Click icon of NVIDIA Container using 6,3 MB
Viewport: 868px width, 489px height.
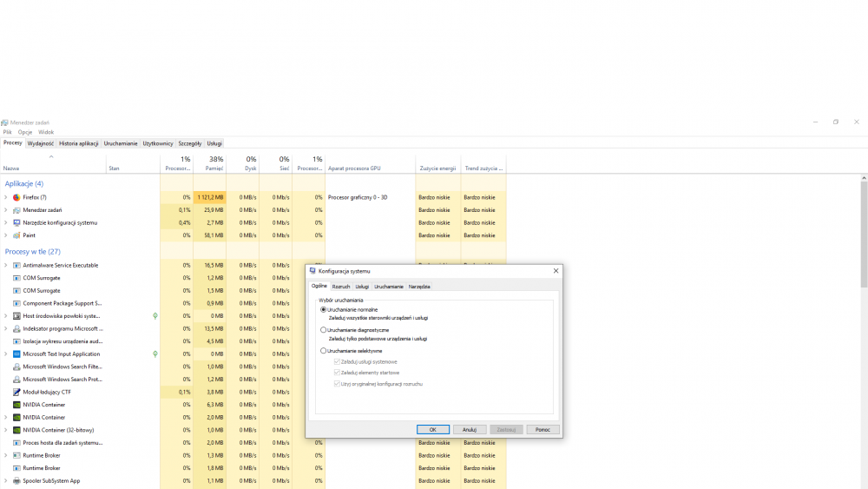(x=16, y=405)
